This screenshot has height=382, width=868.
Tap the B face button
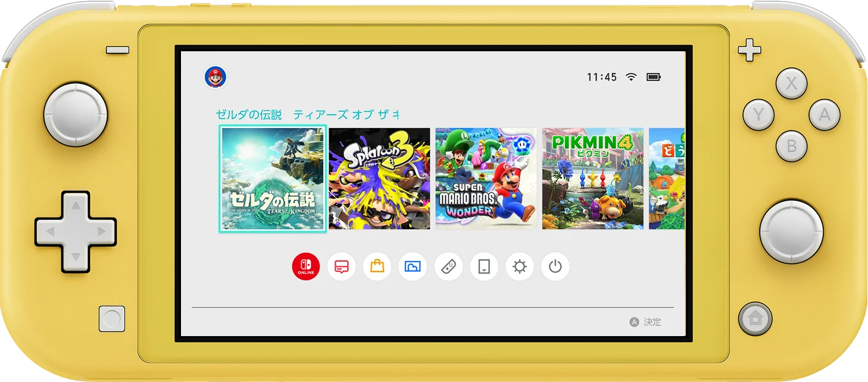point(791,146)
